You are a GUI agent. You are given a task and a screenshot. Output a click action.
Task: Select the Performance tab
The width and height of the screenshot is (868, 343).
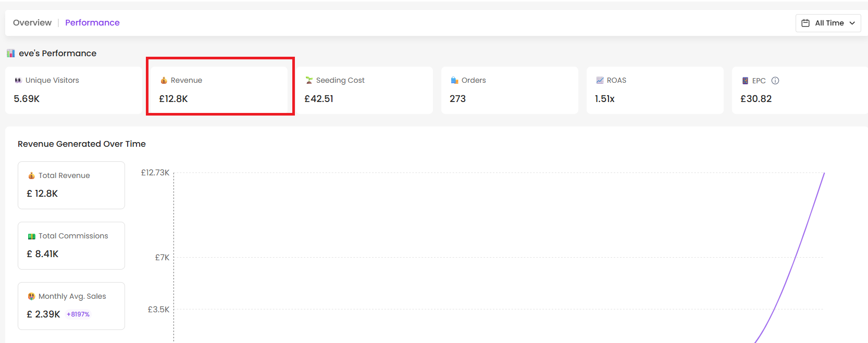click(x=92, y=22)
